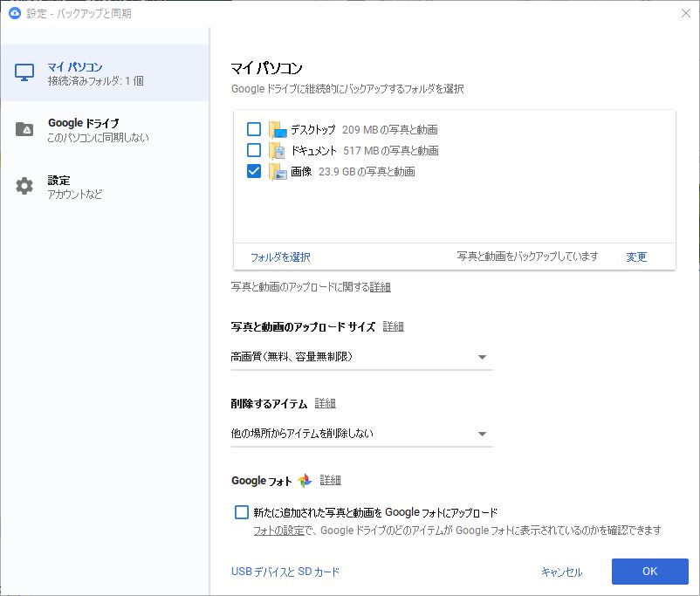Screen dimensions: 700x596
Task: Click the デスクトップ folder name
Action: point(313,129)
